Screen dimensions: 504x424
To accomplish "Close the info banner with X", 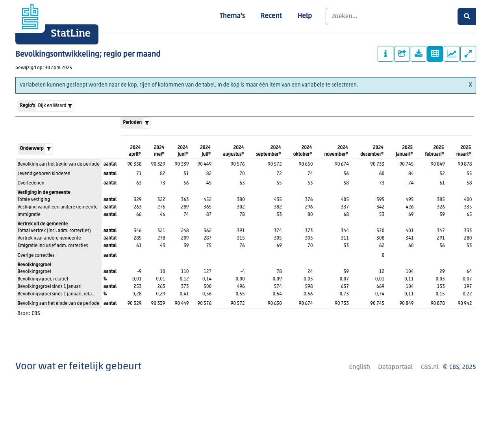I will click(470, 85).
